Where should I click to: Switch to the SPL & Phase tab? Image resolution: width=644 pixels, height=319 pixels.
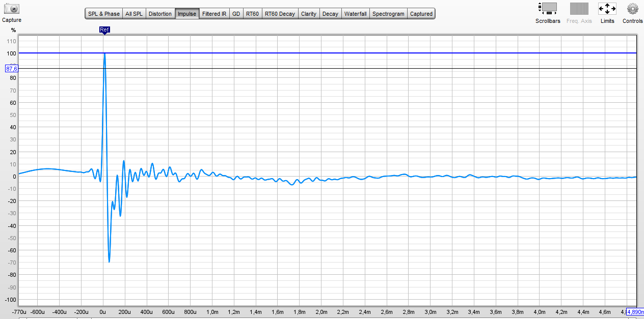pyautogui.click(x=104, y=14)
